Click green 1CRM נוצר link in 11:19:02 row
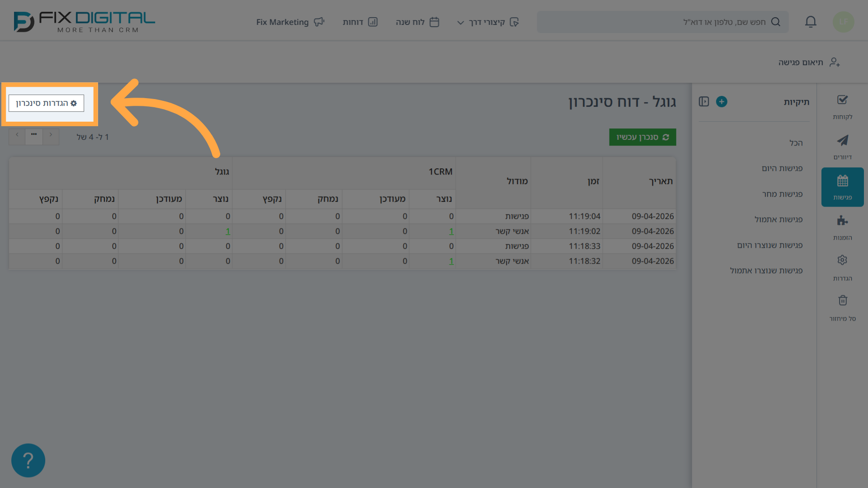The height and width of the screenshot is (488, 868). tap(451, 232)
